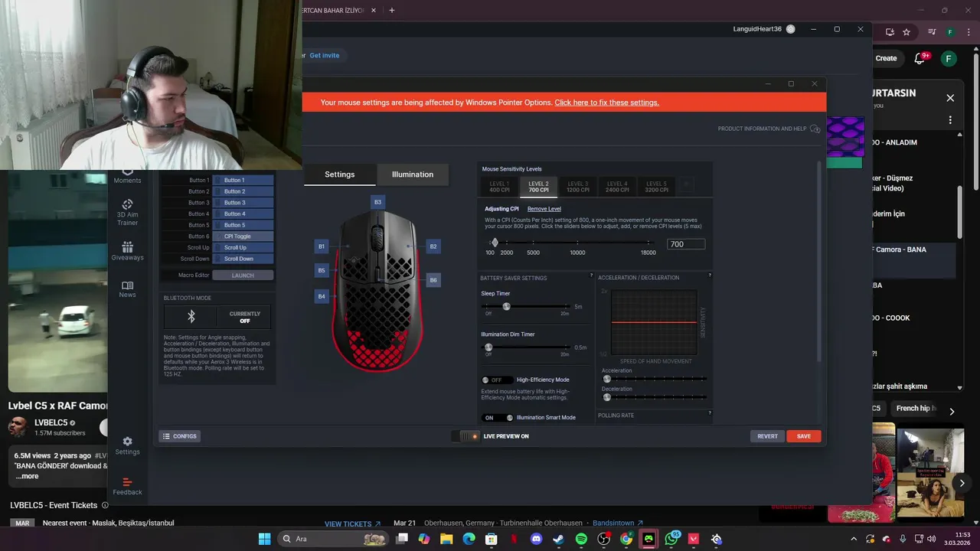Select the B2 marker on the mouse diagram
The height and width of the screenshot is (551, 980).
433,246
